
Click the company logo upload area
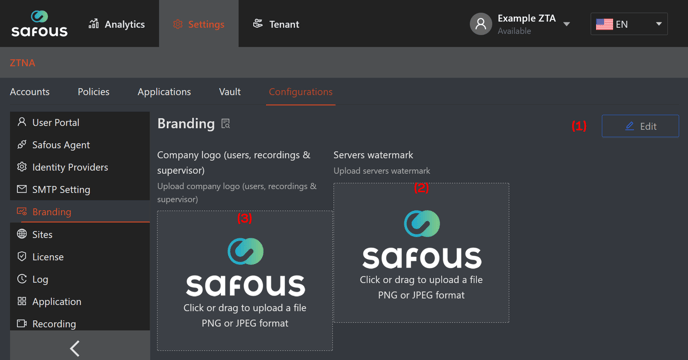[245, 281]
